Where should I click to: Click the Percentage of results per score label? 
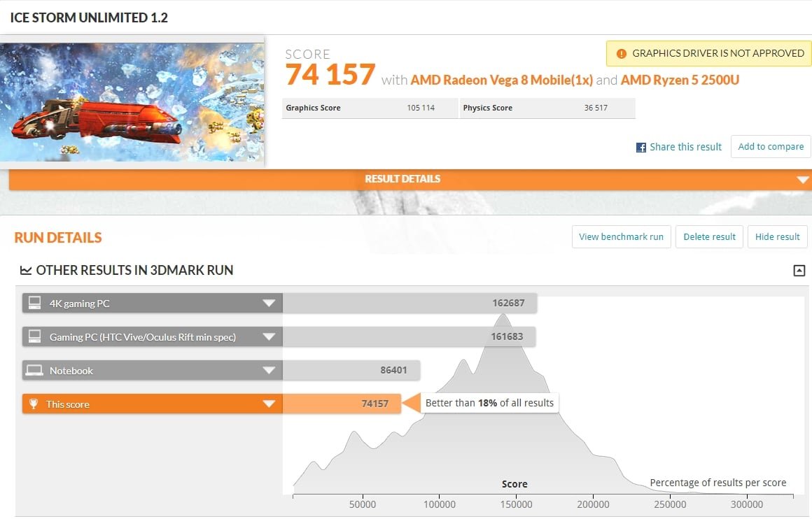coord(717,483)
